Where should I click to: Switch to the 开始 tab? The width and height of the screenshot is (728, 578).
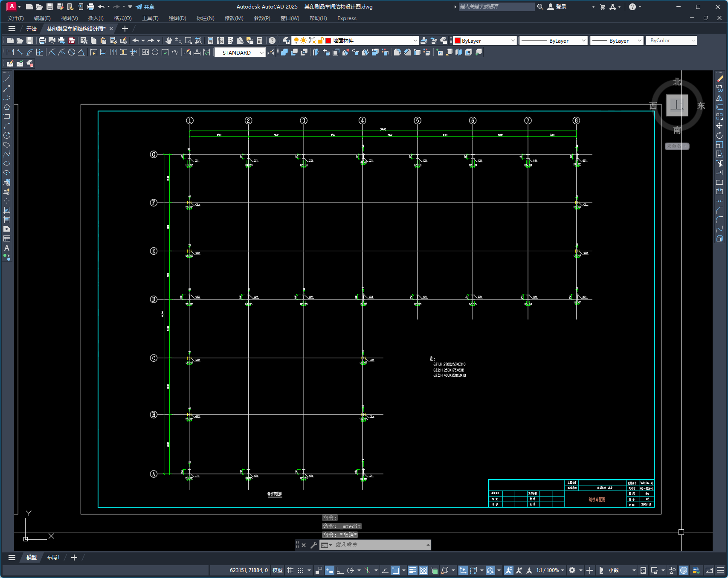[x=32, y=29]
